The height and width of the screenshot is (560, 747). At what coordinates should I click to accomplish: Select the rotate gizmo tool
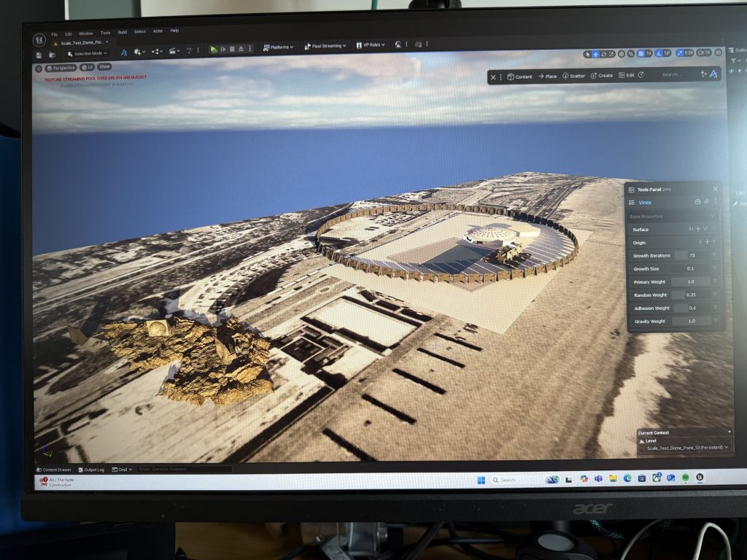(x=604, y=54)
